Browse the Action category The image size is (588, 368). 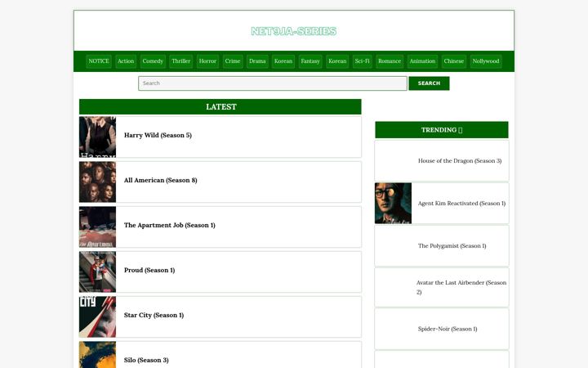point(126,61)
